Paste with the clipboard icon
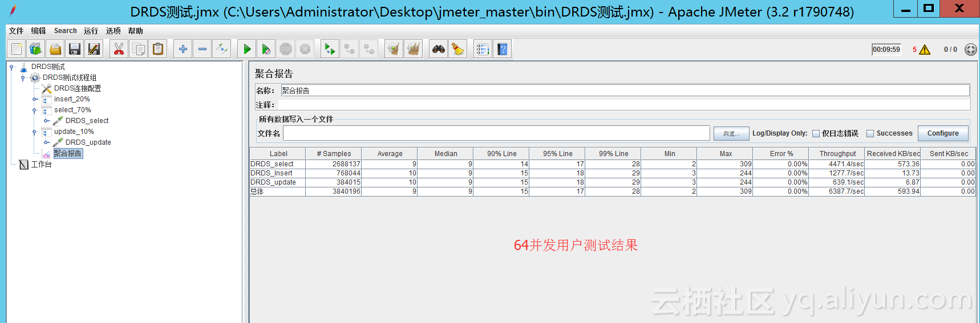980x323 pixels. click(158, 49)
